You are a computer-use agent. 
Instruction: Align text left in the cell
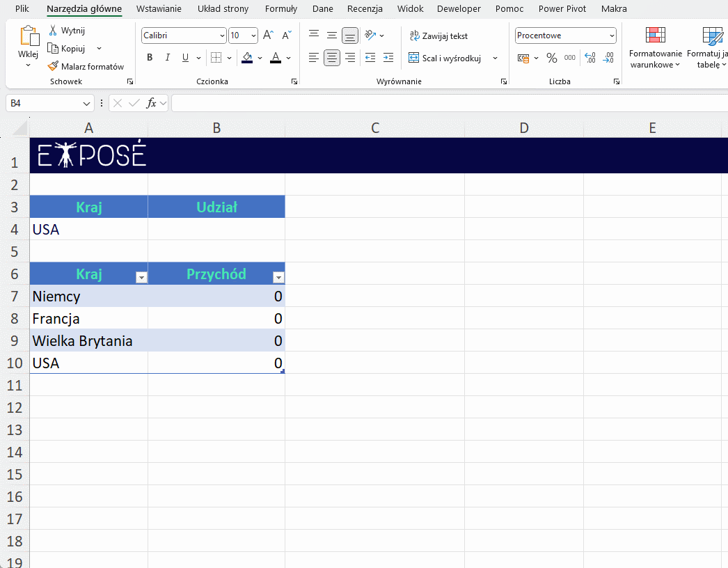(x=314, y=58)
